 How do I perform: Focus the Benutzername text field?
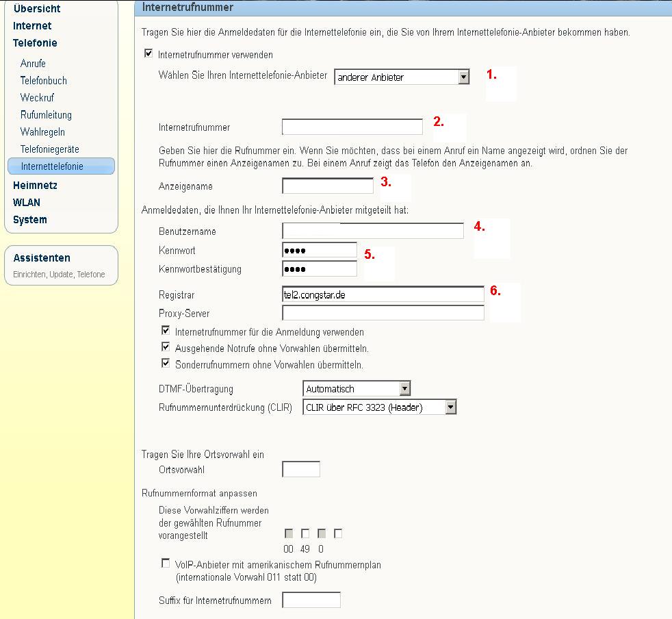[x=372, y=231]
